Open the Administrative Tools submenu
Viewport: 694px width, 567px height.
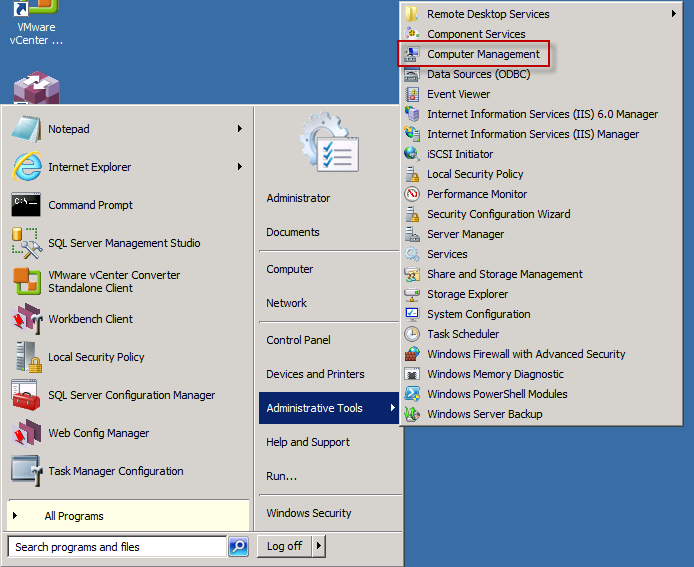pos(329,408)
